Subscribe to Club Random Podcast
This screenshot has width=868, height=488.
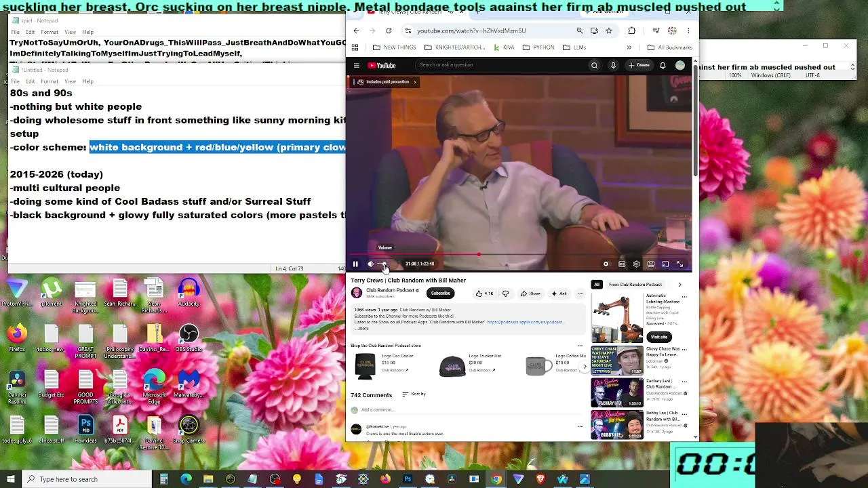tap(440, 293)
